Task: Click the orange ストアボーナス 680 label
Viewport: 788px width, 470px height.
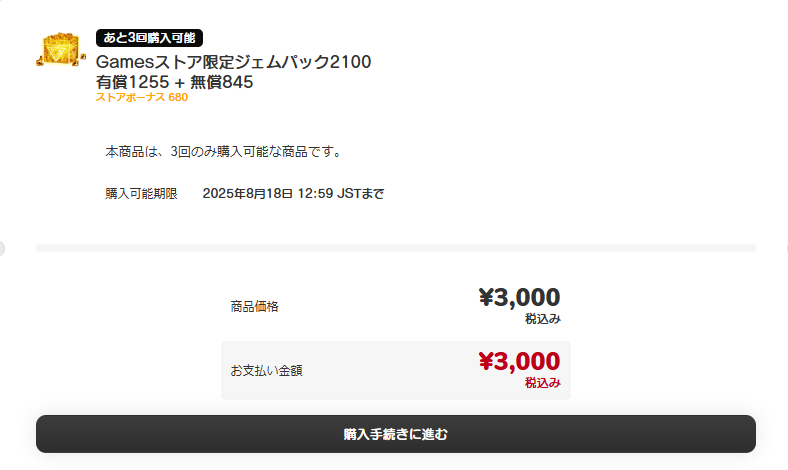Action: [141, 98]
